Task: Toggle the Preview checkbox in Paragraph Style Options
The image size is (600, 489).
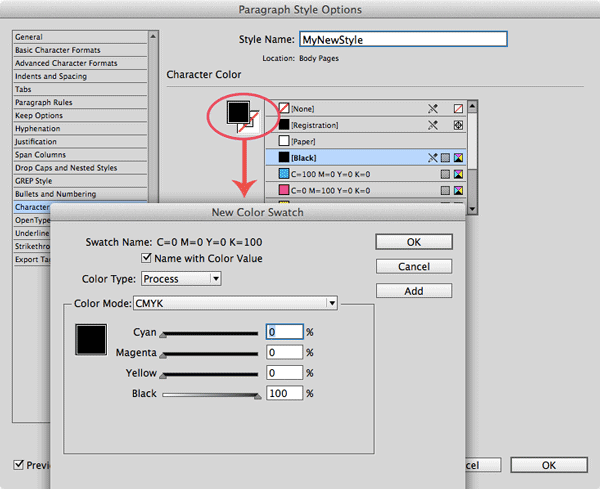Action: [x=18, y=465]
